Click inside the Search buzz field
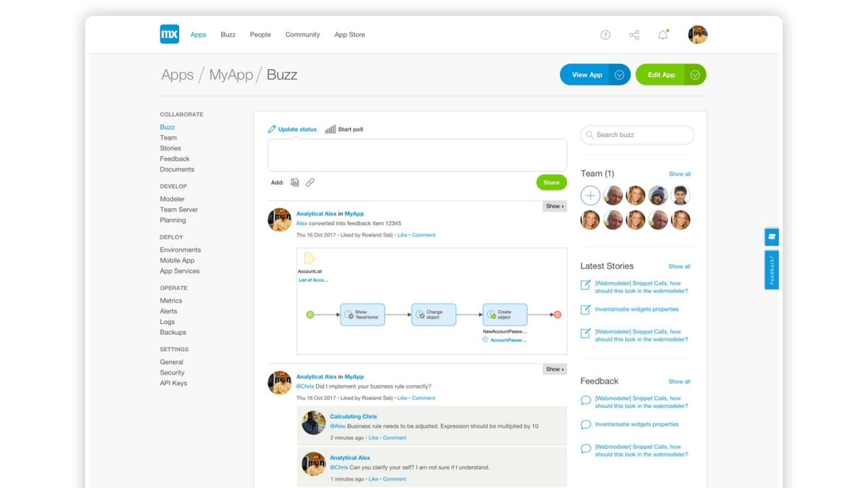Viewport: 868px width, 488px height. click(636, 135)
